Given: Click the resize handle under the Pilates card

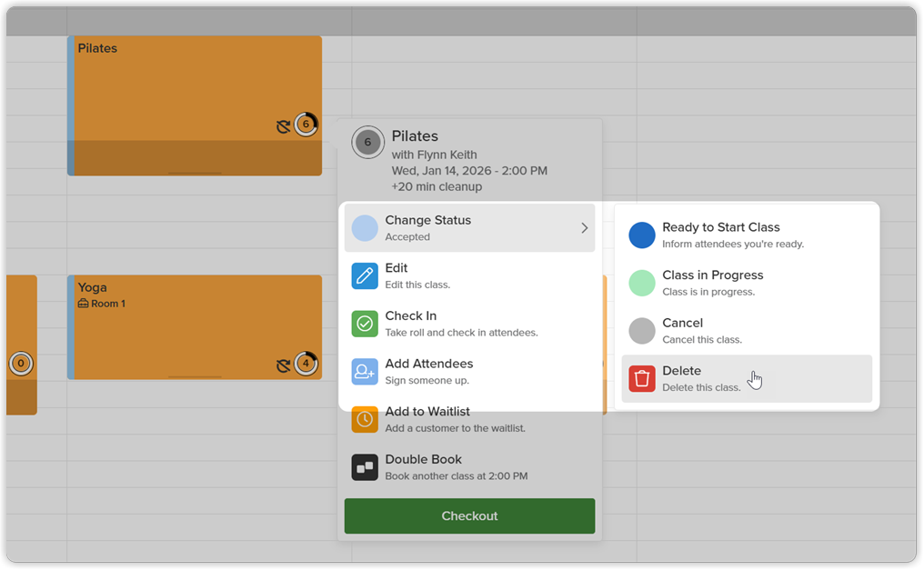Looking at the screenshot, I should pos(195,173).
